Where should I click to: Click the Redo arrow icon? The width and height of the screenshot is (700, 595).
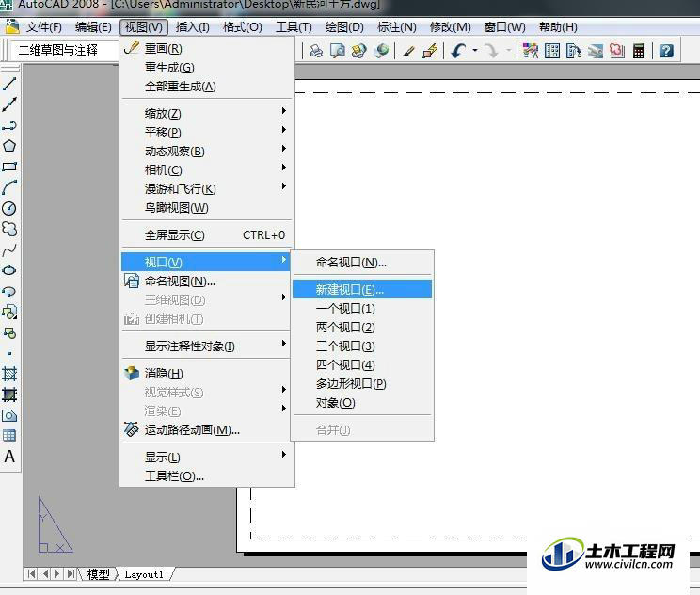click(x=491, y=51)
